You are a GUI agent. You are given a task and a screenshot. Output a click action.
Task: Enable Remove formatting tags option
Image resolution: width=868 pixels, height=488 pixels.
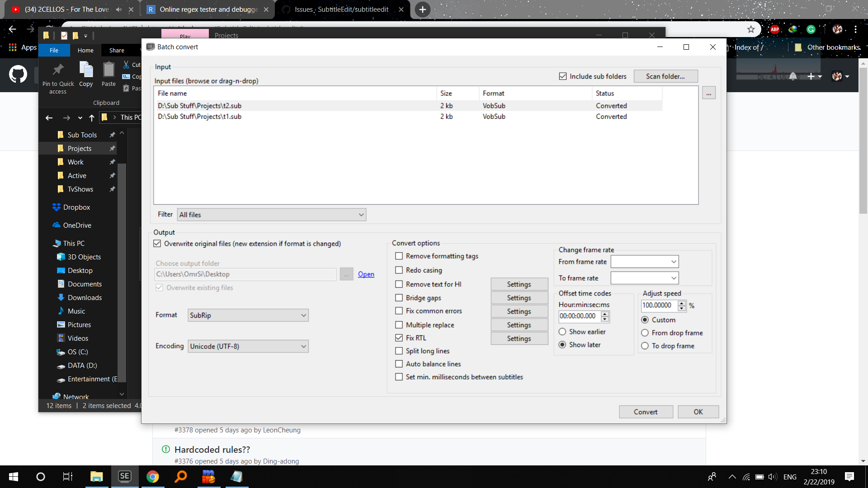(399, 256)
